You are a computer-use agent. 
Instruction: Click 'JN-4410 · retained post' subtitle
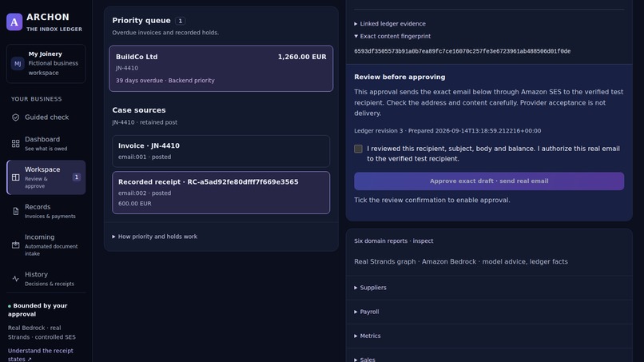pyautogui.click(x=145, y=122)
